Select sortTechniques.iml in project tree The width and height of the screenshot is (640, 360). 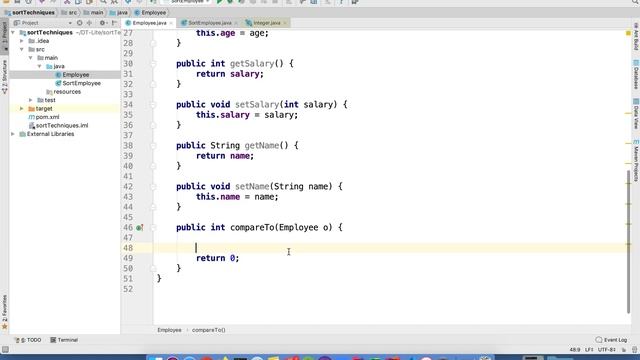point(58,126)
